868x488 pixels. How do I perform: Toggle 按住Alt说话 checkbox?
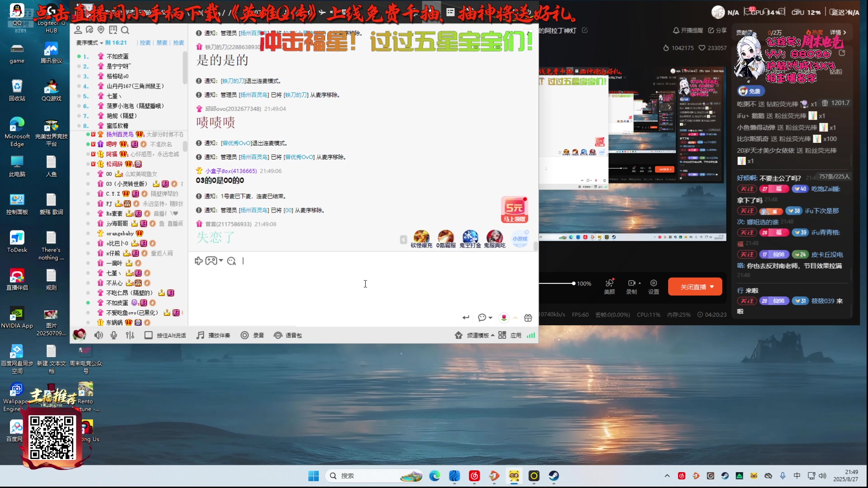pyautogui.click(x=148, y=335)
